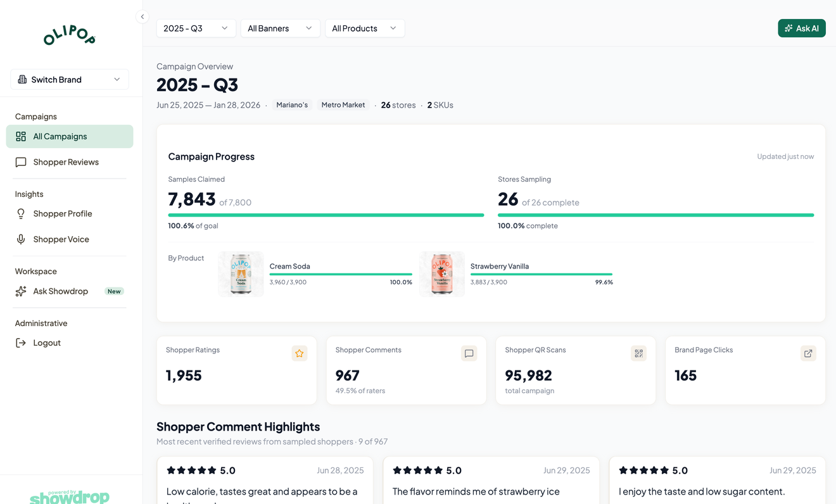Click the '100.6% of goal' text
This screenshot has width=836, height=504.
tap(193, 226)
